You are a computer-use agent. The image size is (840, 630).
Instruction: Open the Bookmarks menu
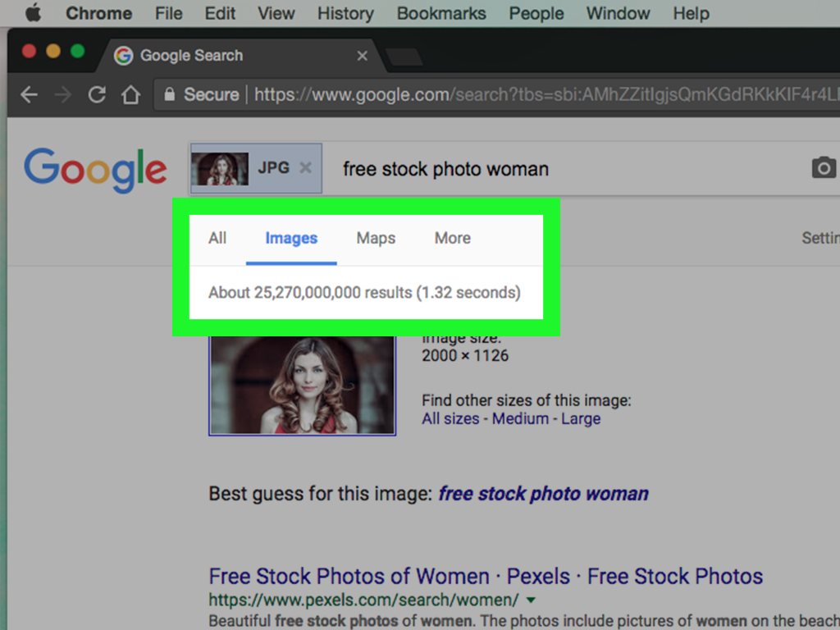(441, 14)
